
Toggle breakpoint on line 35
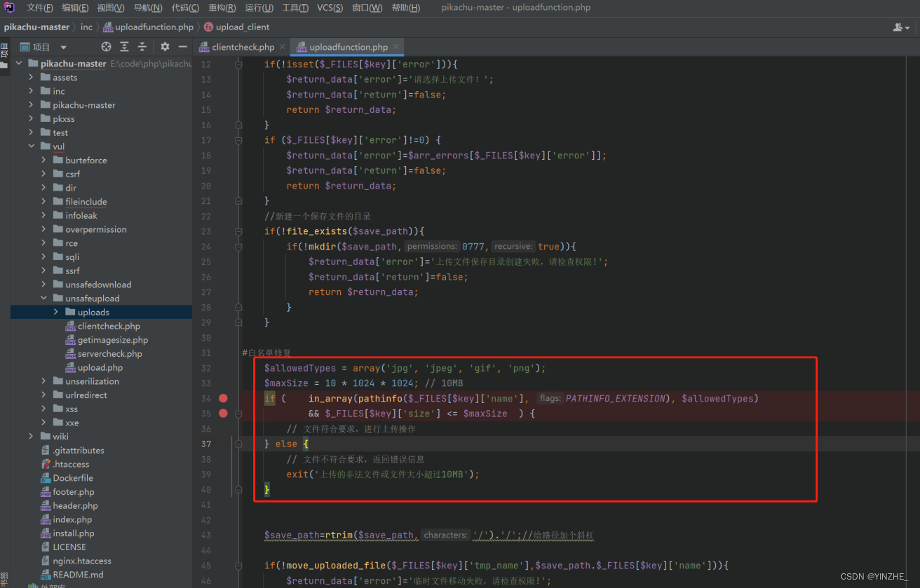pyautogui.click(x=223, y=413)
